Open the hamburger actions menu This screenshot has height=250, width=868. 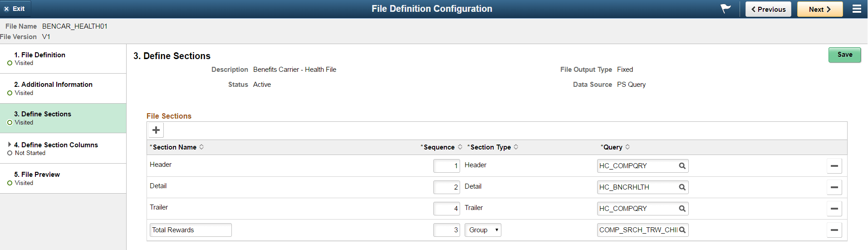click(857, 9)
